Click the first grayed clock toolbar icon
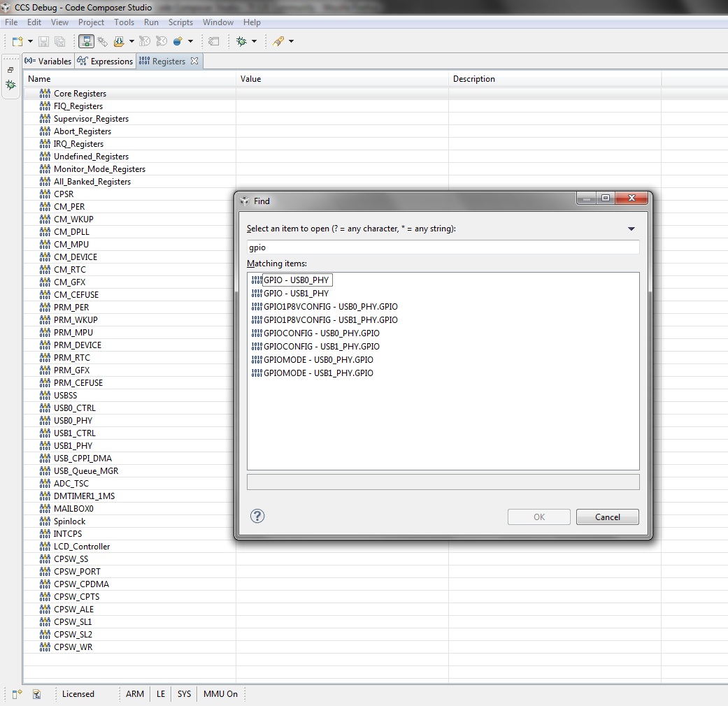The height and width of the screenshot is (706, 728). coord(145,41)
